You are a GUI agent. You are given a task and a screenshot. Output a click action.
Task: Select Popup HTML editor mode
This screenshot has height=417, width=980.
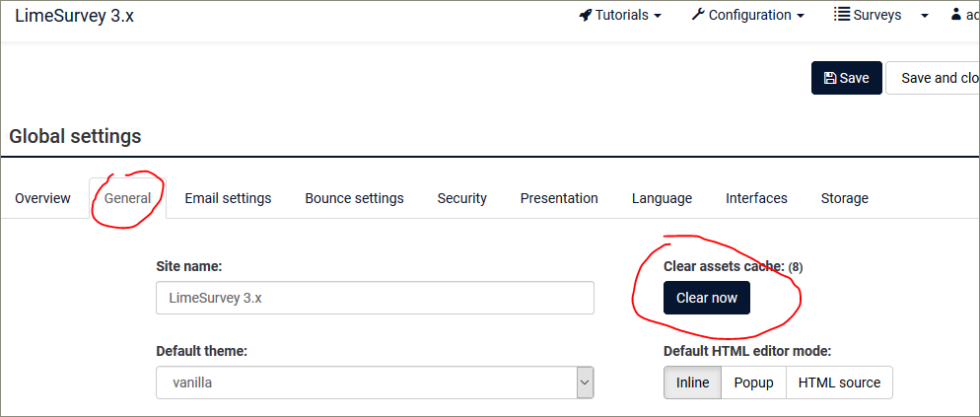(x=753, y=382)
